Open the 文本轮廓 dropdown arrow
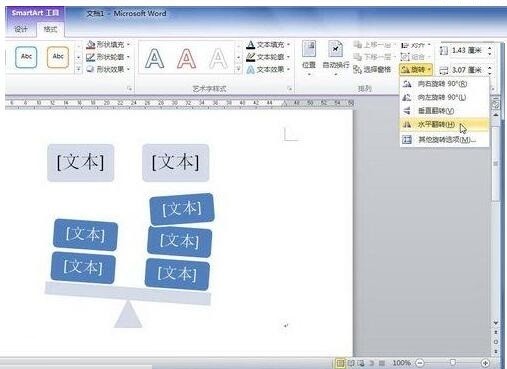Image resolution: width=507 pixels, height=369 pixels. point(288,57)
